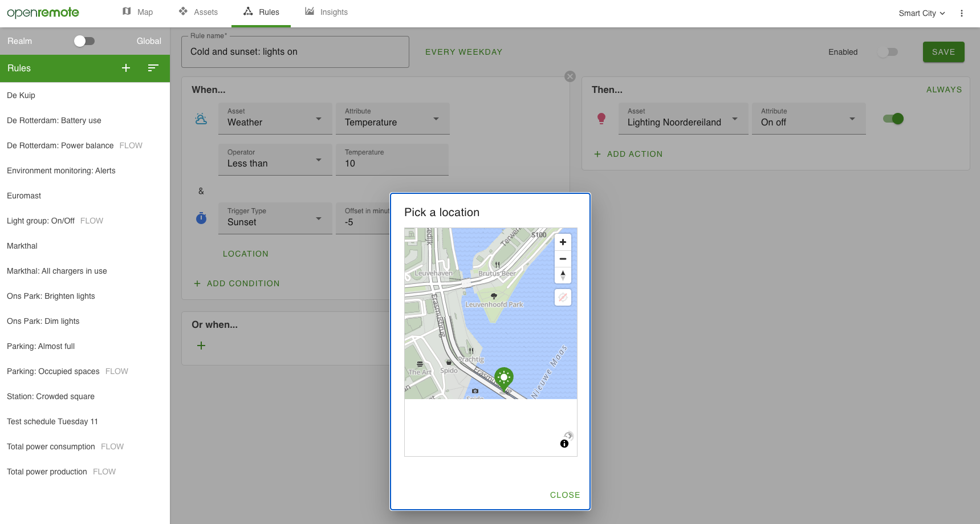Zoom in on the location map
Screen dimensions: 980x524
point(563,242)
